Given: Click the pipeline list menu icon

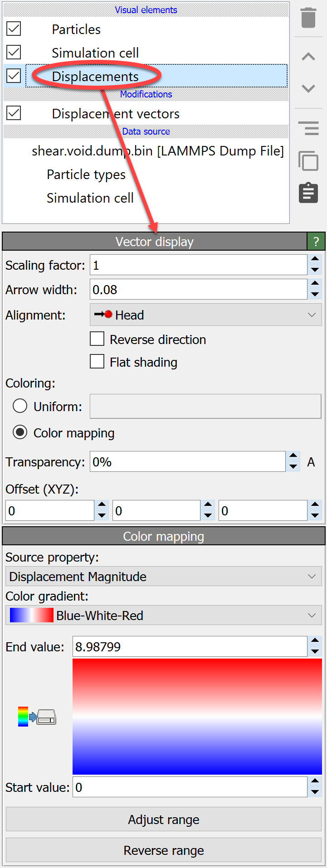Looking at the screenshot, I should 308,128.
